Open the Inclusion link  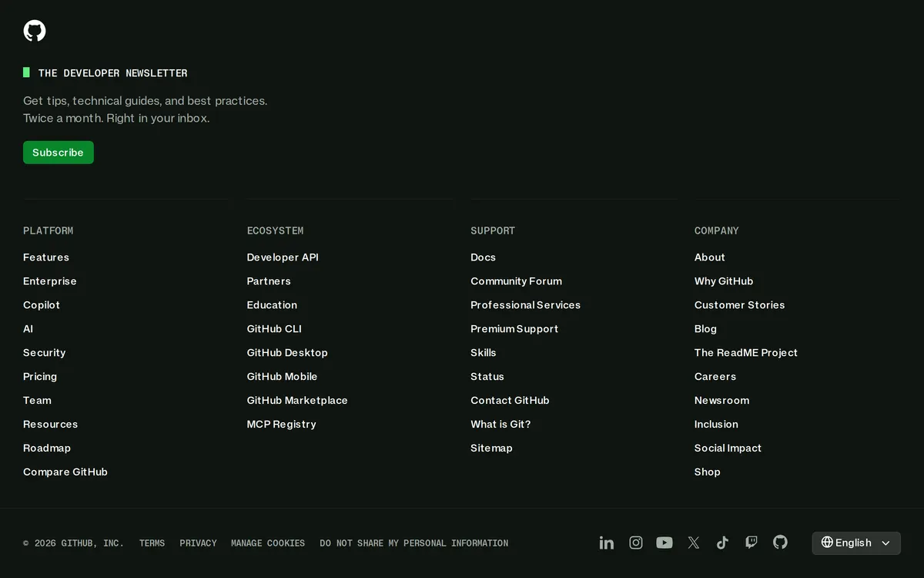point(716,425)
